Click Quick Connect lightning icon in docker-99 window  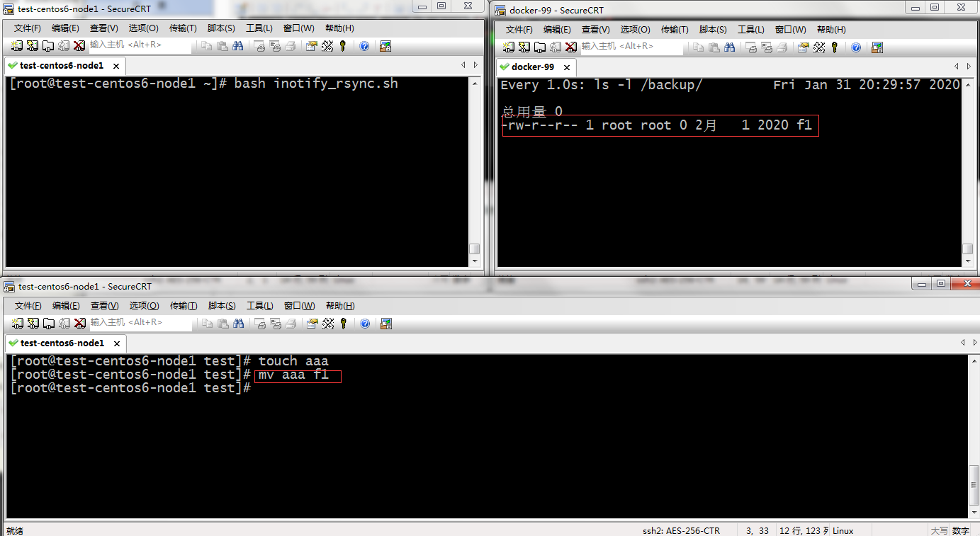(524, 47)
